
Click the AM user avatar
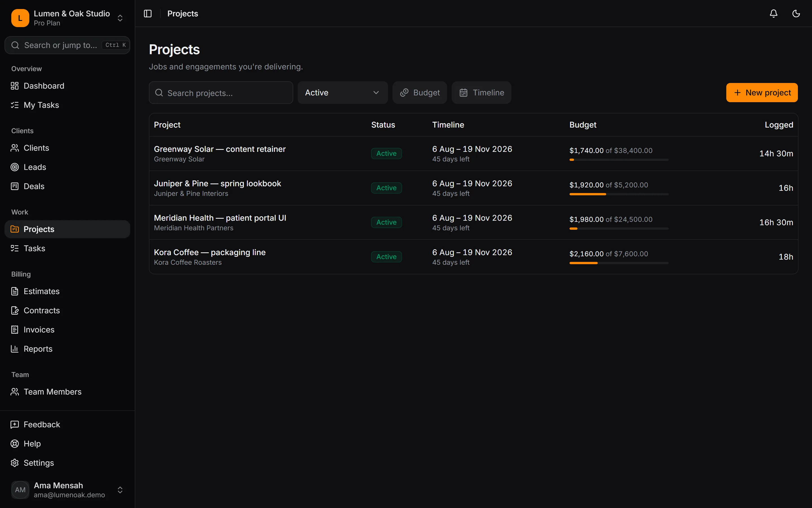20,490
